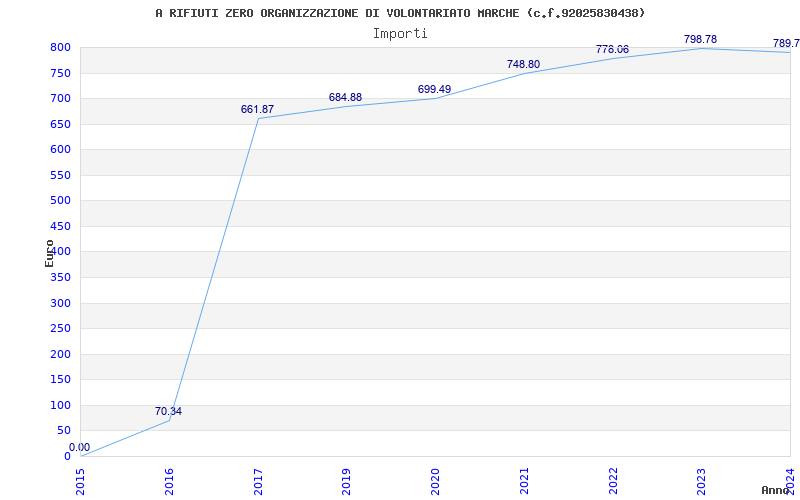Click the 50 y-axis value
This screenshot has height=500, width=800.
[x=64, y=431]
